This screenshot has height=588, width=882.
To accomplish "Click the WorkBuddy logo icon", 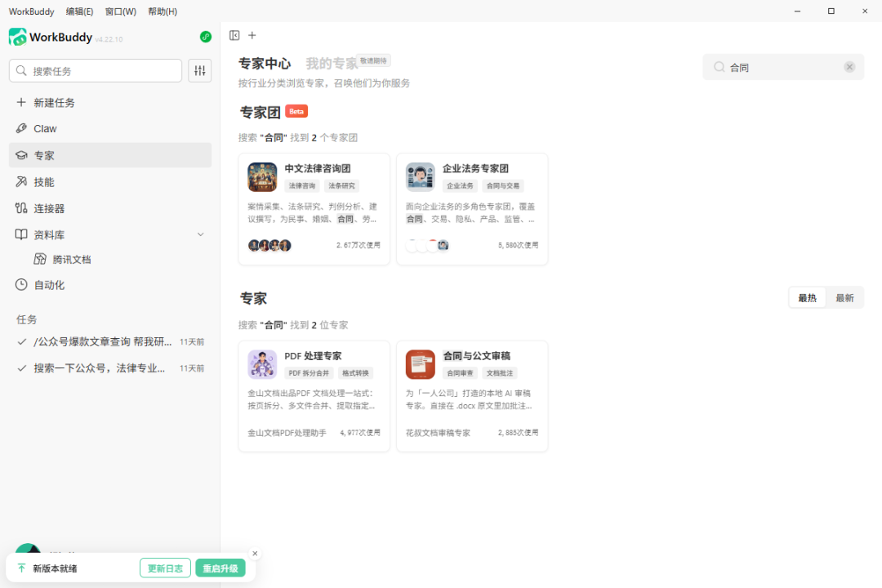I will tap(17, 37).
